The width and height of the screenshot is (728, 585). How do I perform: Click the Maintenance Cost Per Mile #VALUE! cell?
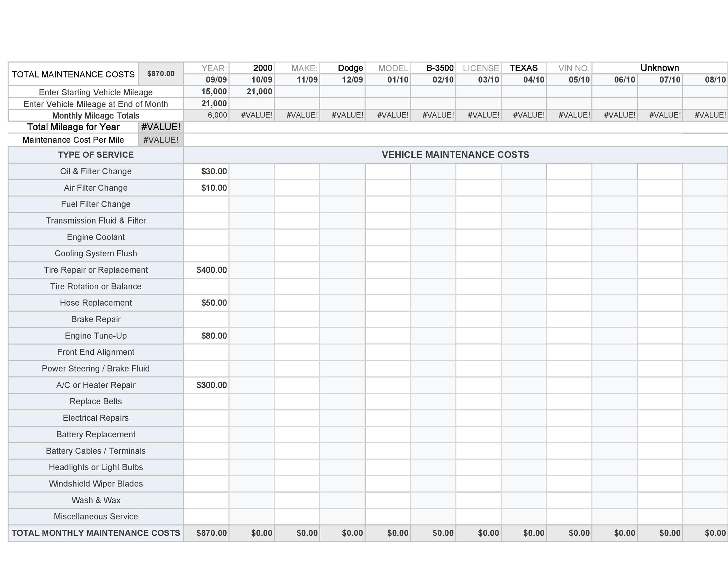click(x=161, y=140)
